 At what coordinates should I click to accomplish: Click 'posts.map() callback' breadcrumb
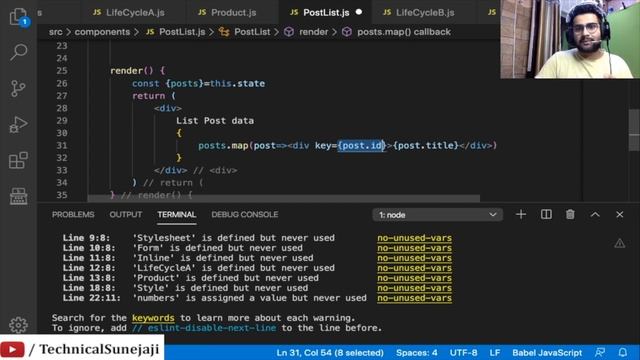tap(404, 32)
